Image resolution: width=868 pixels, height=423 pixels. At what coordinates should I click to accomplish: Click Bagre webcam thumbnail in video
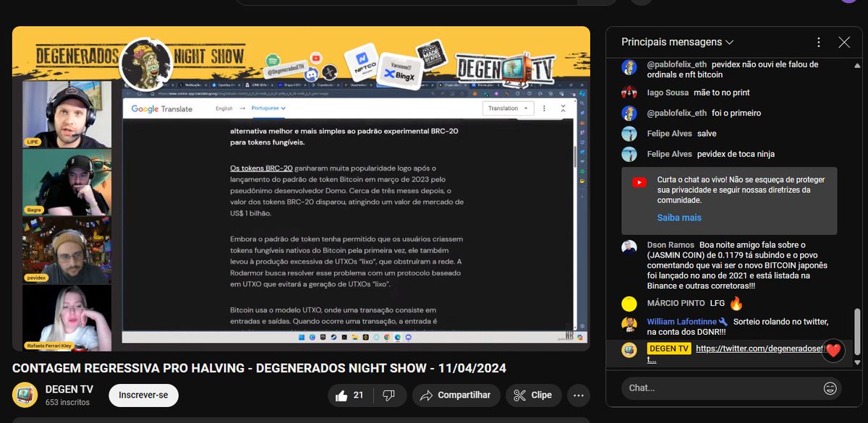coord(67,182)
